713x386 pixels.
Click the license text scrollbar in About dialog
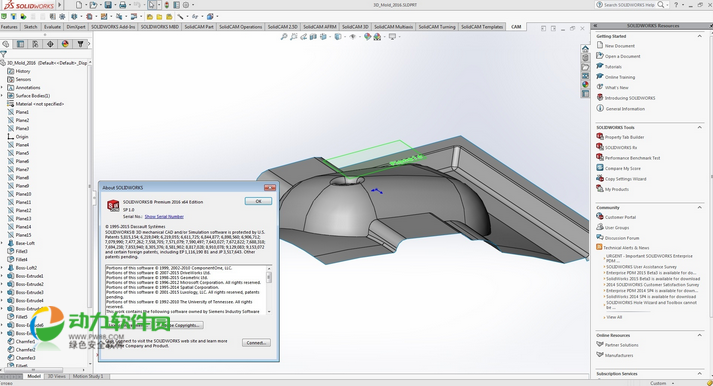tap(269, 290)
